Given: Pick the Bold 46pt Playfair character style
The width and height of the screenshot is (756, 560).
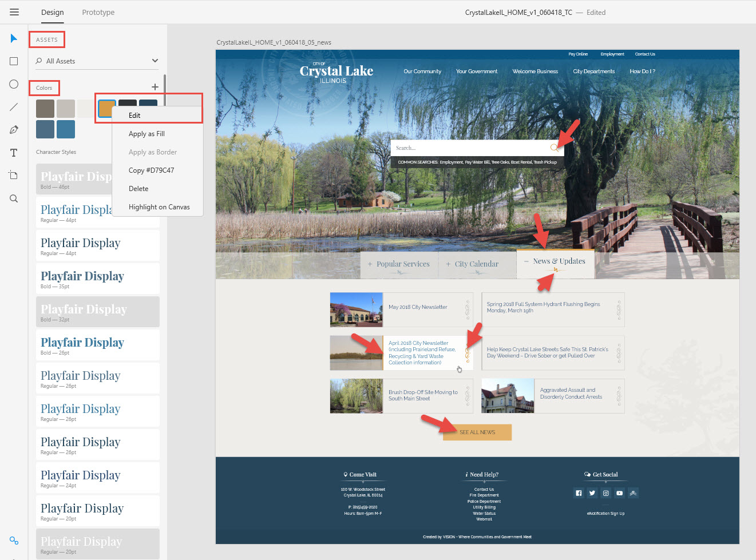Looking at the screenshot, I should click(x=74, y=179).
